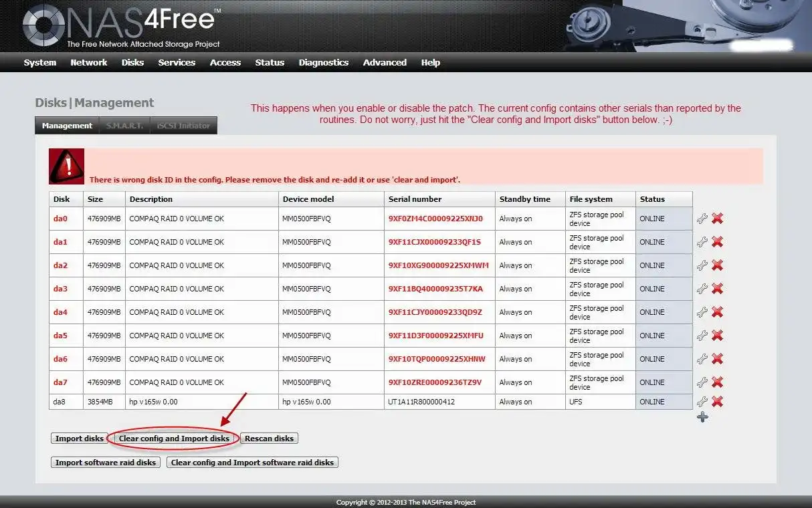Viewport: 812px width, 508px height.
Task: Select serial number 9XF10ZRE00009236TZ9V
Action: point(435,382)
